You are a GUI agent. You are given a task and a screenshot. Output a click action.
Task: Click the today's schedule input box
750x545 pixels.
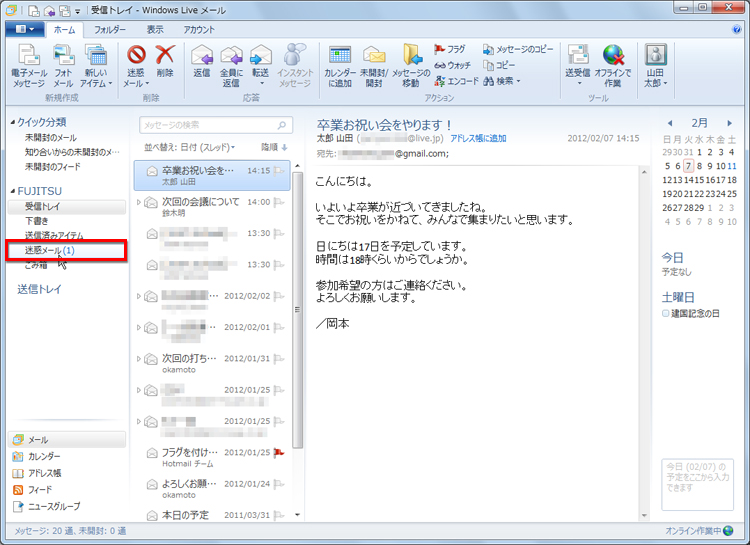[698, 485]
